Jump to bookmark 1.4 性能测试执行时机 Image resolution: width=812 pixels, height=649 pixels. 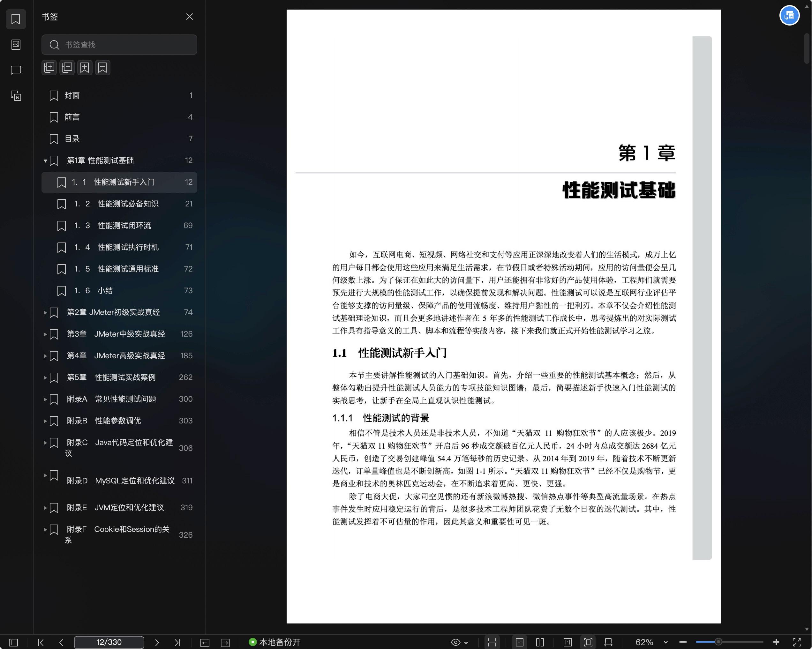point(119,247)
